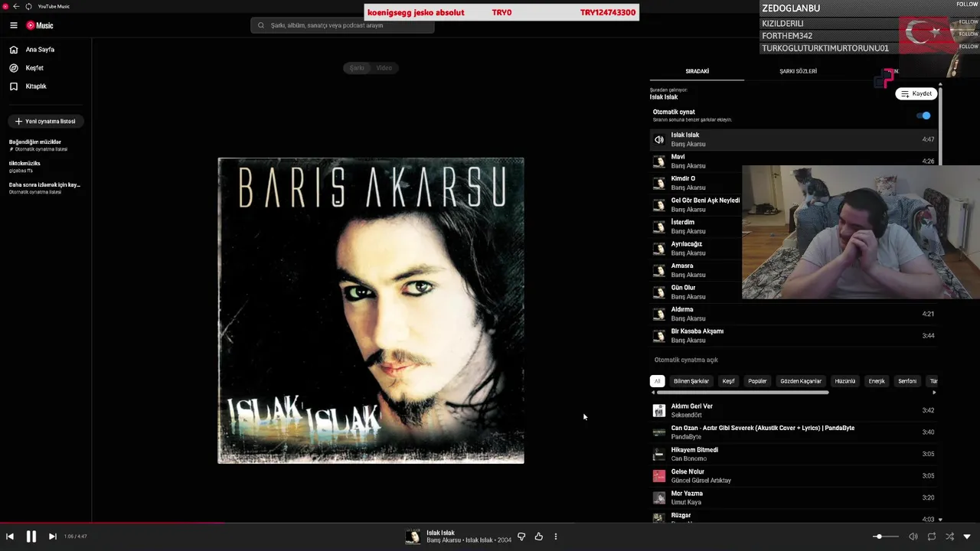Toggle shuffle playback
980x551 pixels.
949,536
